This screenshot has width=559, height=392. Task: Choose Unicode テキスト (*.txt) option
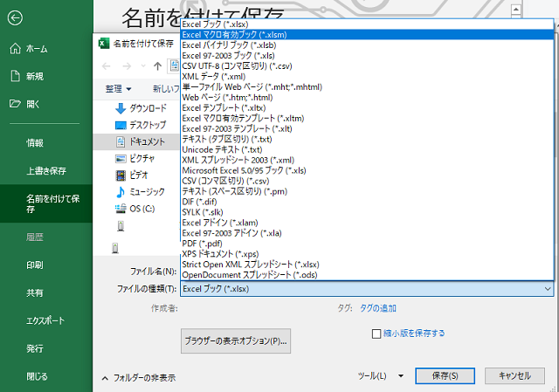click(367, 149)
